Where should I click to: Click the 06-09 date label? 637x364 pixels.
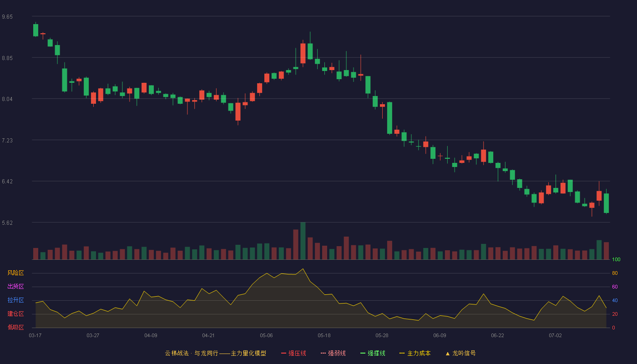[440, 335]
